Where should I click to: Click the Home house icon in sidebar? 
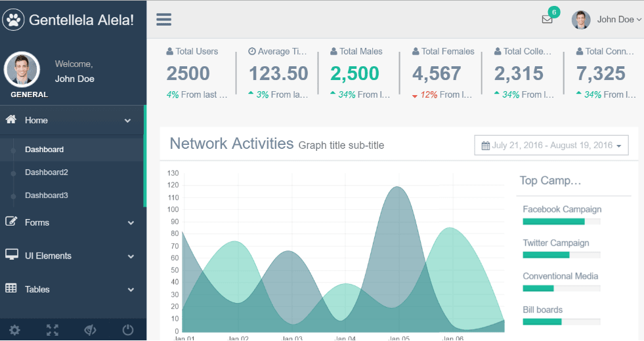(11, 120)
